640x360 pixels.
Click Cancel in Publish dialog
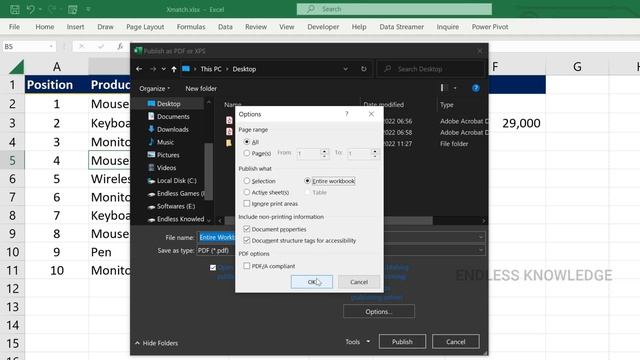point(456,342)
